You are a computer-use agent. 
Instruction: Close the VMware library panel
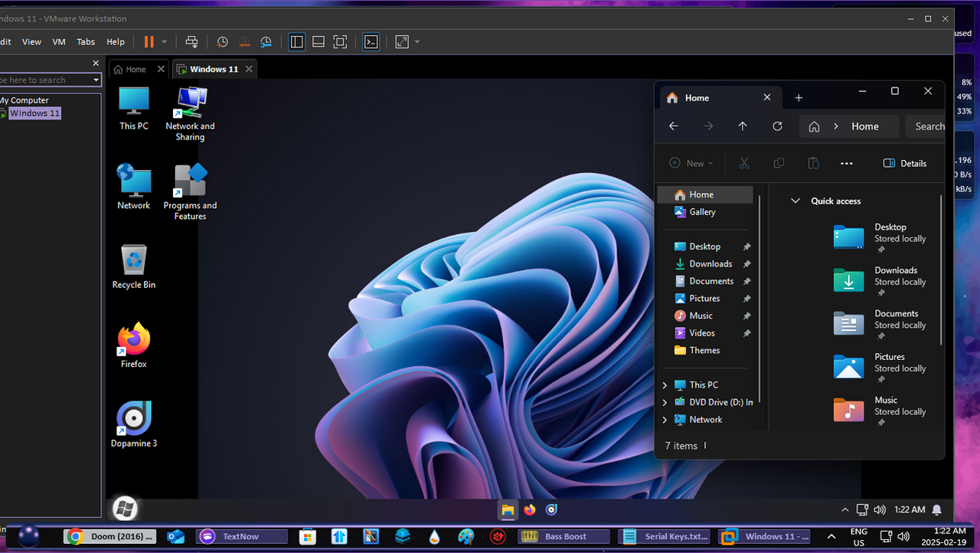(x=96, y=64)
